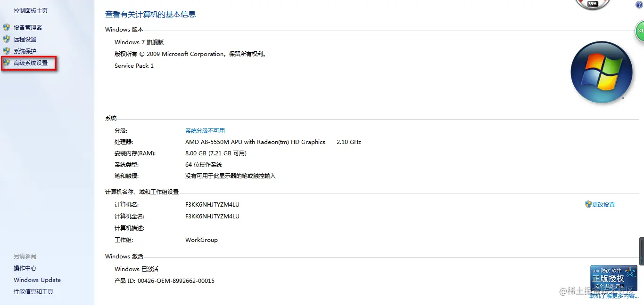Viewport: 644px width, 305px height.
Task: Select Windows 7 旗舰版 text
Action: 139,42
